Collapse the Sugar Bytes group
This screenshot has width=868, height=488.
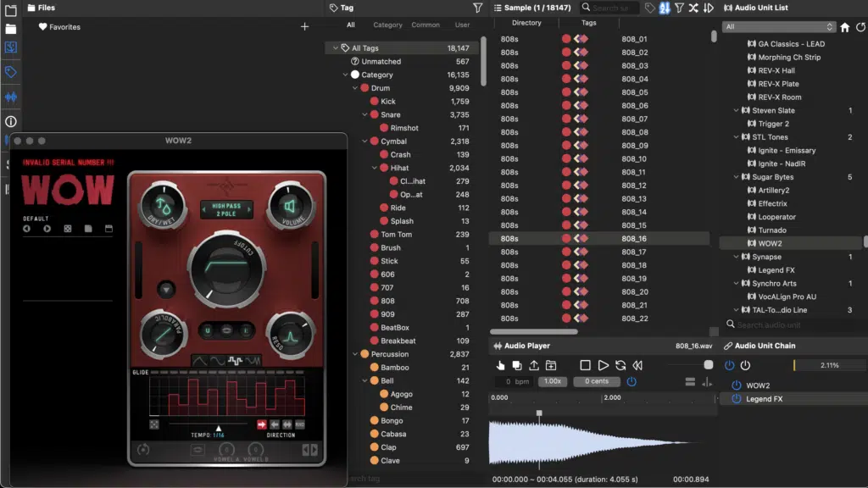pyautogui.click(x=737, y=177)
